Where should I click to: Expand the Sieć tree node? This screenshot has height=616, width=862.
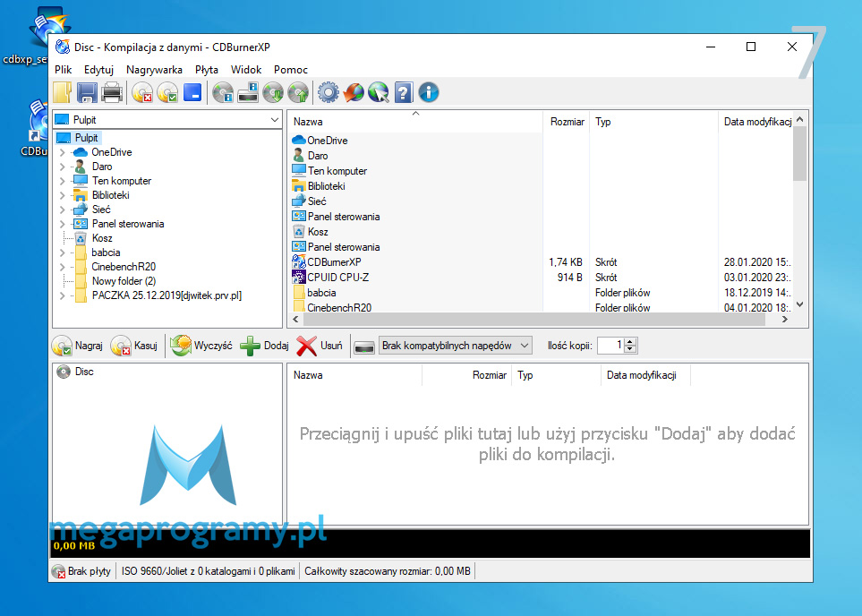(62, 210)
